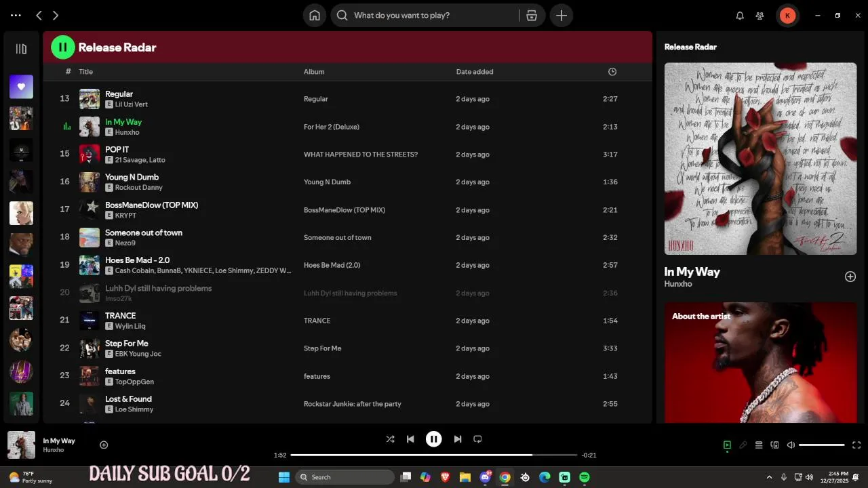Skip to previous track
The image size is (868, 488).
click(x=410, y=439)
